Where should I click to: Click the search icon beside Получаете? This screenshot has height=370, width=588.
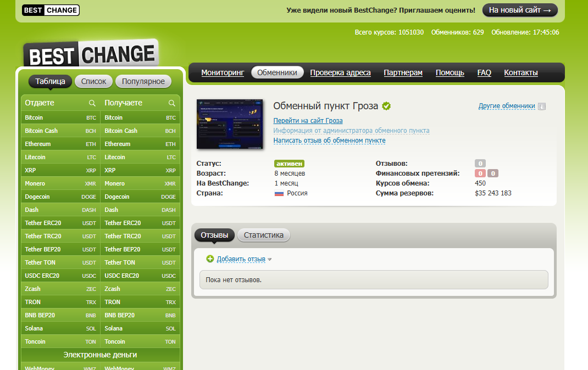(x=172, y=103)
